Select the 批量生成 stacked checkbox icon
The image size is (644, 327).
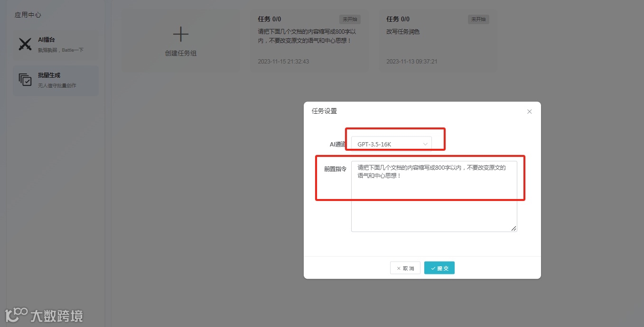coord(25,80)
